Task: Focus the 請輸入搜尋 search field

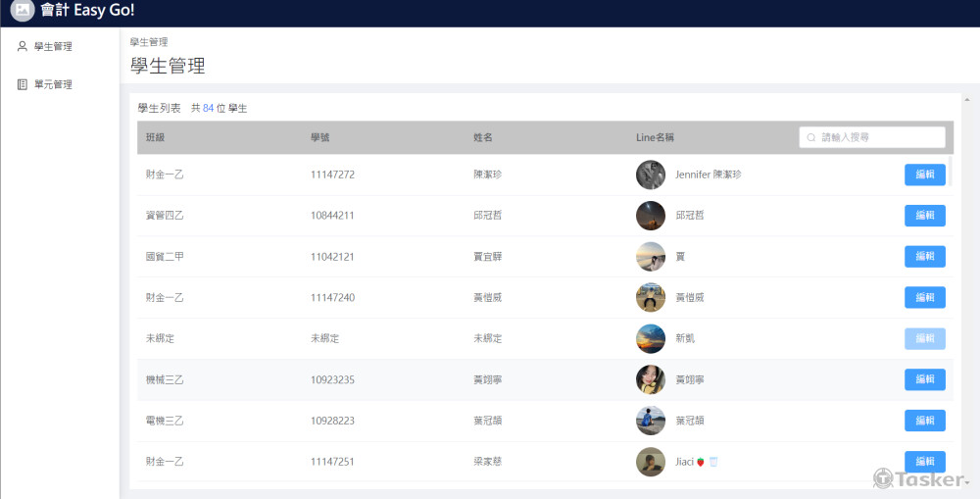Action: (872, 137)
